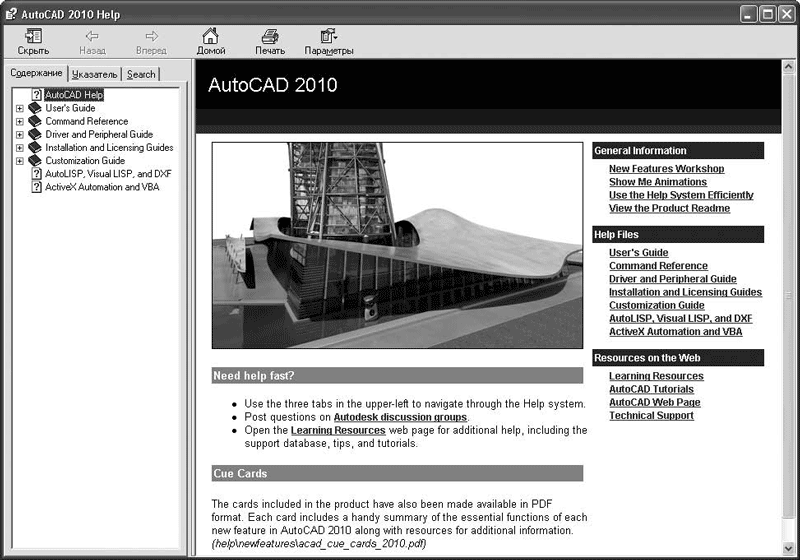Click the Скрыть (Hide) toolbar icon

[x=33, y=36]
